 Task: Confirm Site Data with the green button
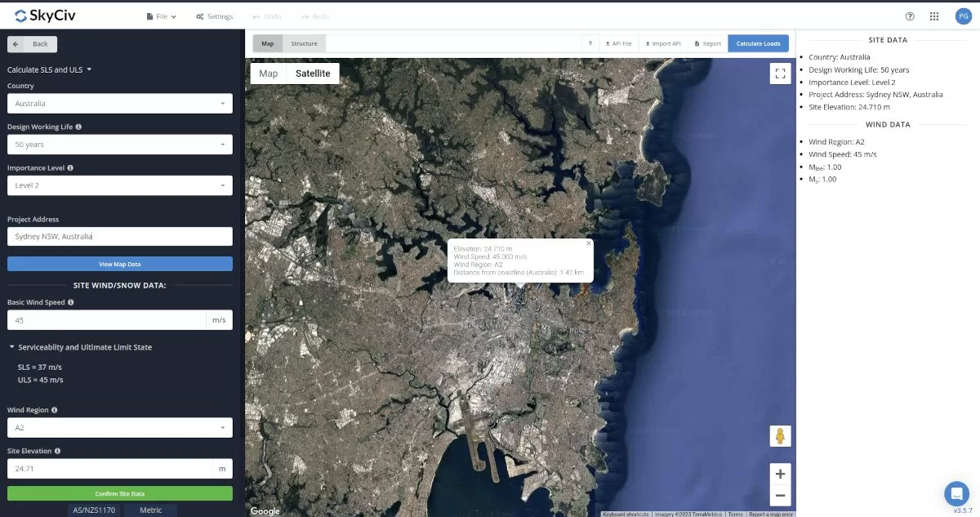119,492
